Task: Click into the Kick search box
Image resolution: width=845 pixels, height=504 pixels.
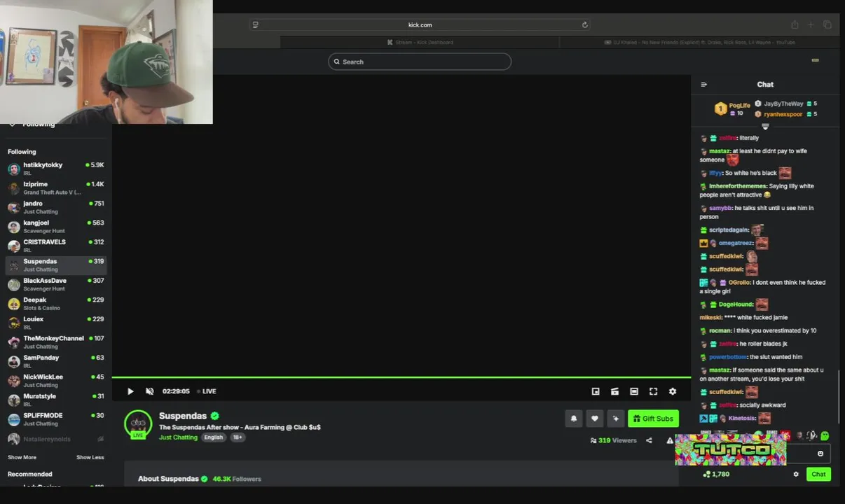Action: tap(420, 62)
